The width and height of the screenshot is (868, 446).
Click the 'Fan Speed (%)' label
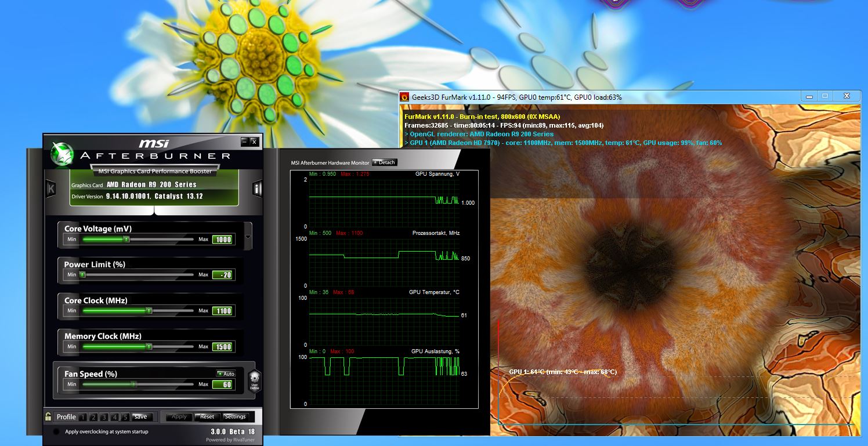[x=91, y=374]
